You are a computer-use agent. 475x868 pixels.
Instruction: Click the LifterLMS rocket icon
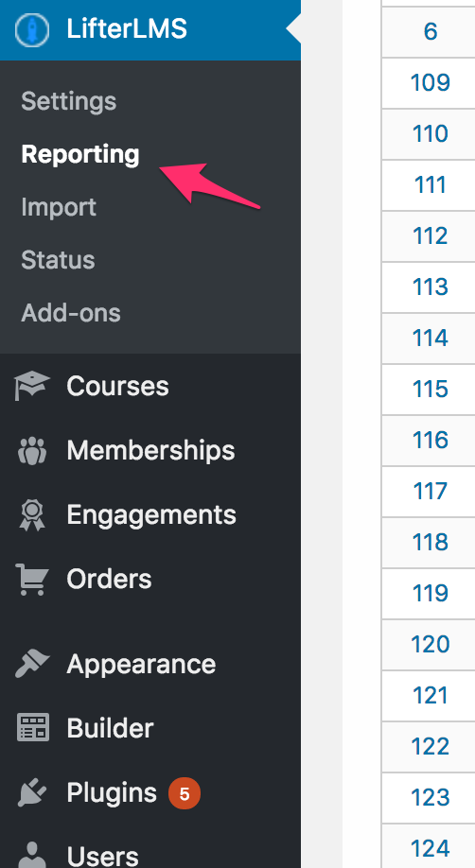coord(32,30)
